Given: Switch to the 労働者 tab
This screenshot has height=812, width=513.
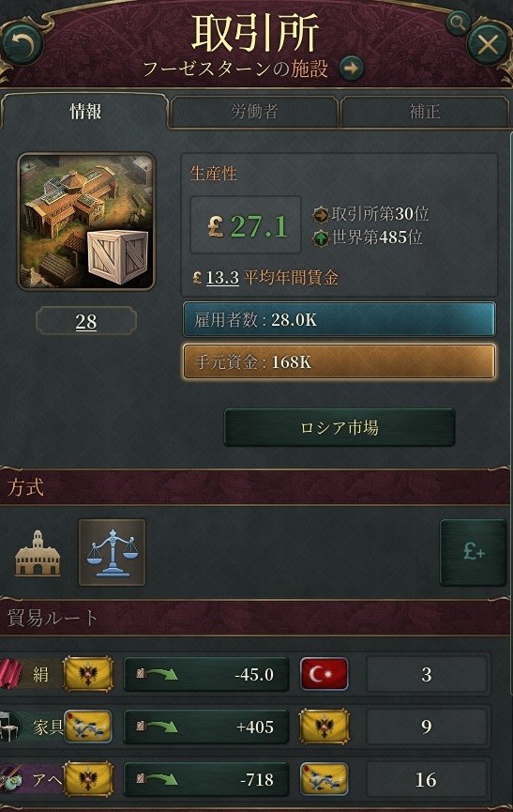Looking at the screenshot, I should (254, 112).
